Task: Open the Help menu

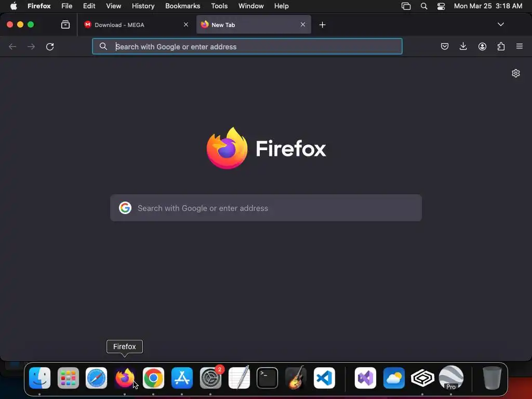Action: click(281, 6)
